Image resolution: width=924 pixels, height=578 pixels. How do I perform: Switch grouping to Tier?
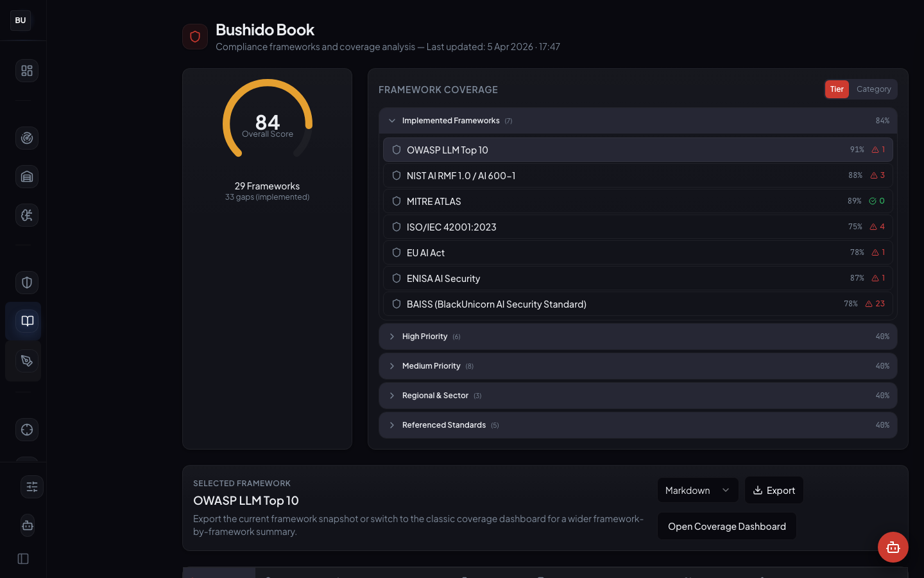pyautogui.click(x=837, y=89)
